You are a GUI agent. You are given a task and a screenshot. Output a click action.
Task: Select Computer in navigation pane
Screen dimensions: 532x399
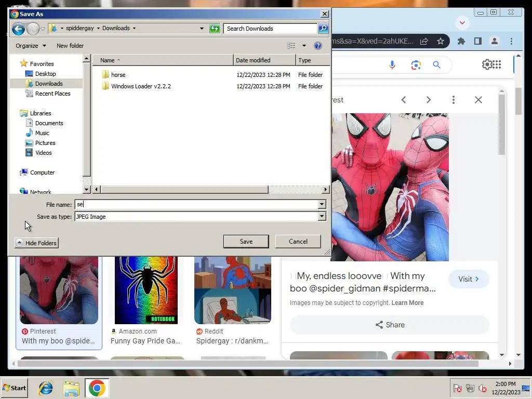[x=42, y=172]
